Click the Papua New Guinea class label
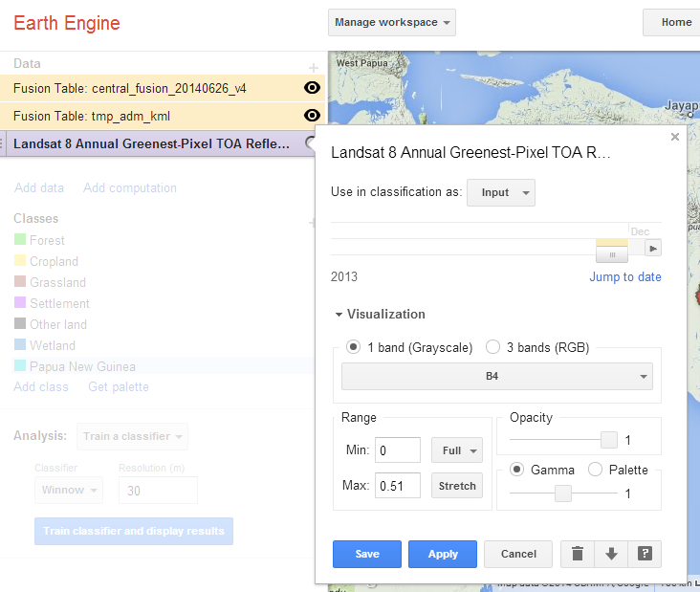The image size is (700, 592). [82, 366]
